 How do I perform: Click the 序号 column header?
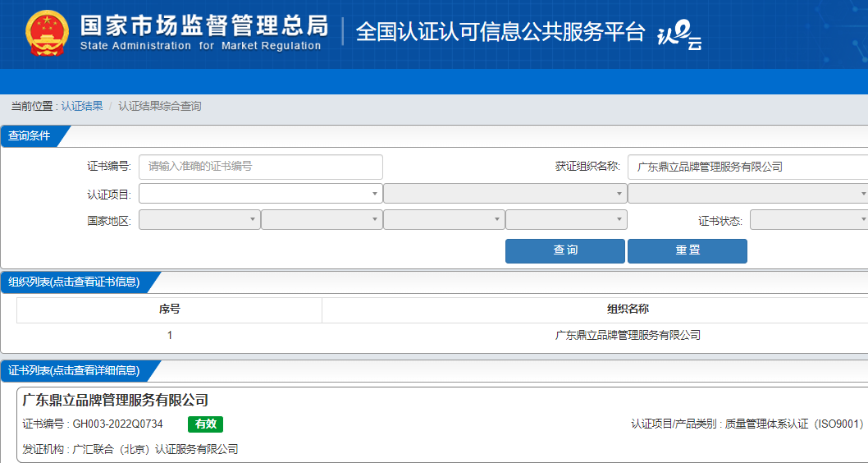169,309
